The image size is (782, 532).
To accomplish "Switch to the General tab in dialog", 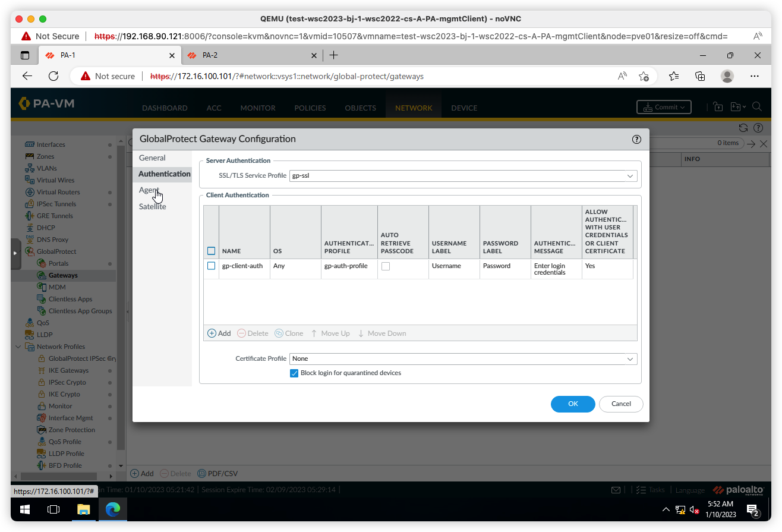I will (152, 158).
